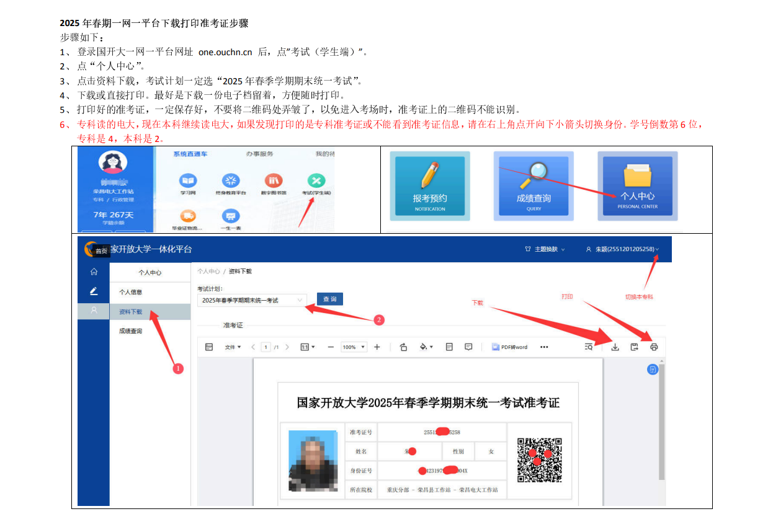Viewport: 768px width, 532px height.
Task: Zoom out with the minus icon
Action: (331, 347)
